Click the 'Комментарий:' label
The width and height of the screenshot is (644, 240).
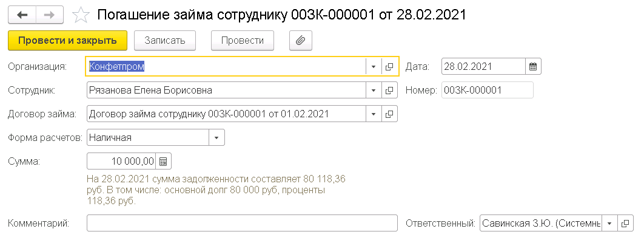(x=38, y=224)
